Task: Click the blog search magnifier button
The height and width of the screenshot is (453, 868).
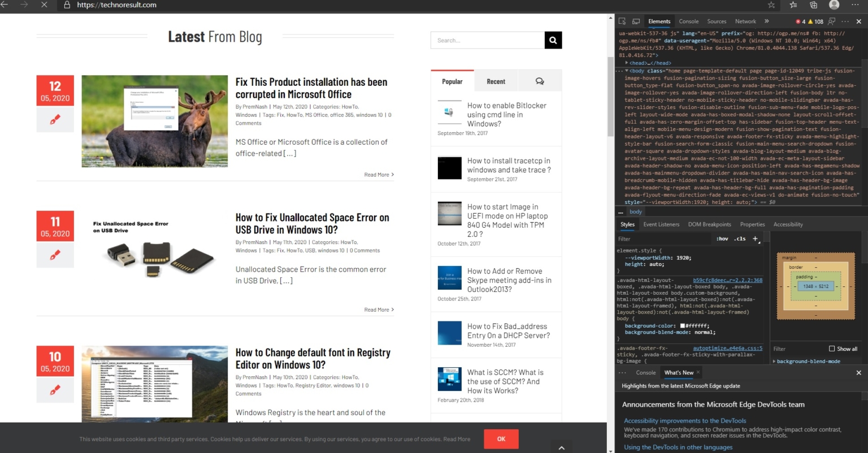Action: pos(553,40)
